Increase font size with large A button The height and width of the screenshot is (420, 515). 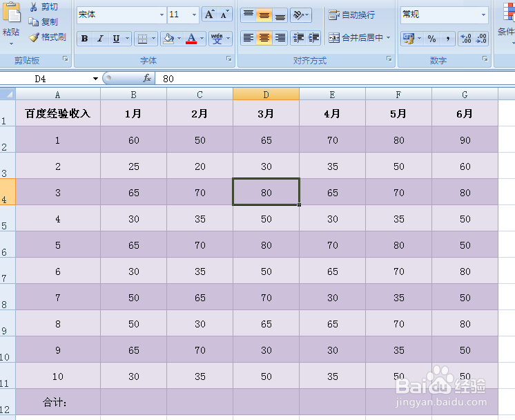[209, 15]
